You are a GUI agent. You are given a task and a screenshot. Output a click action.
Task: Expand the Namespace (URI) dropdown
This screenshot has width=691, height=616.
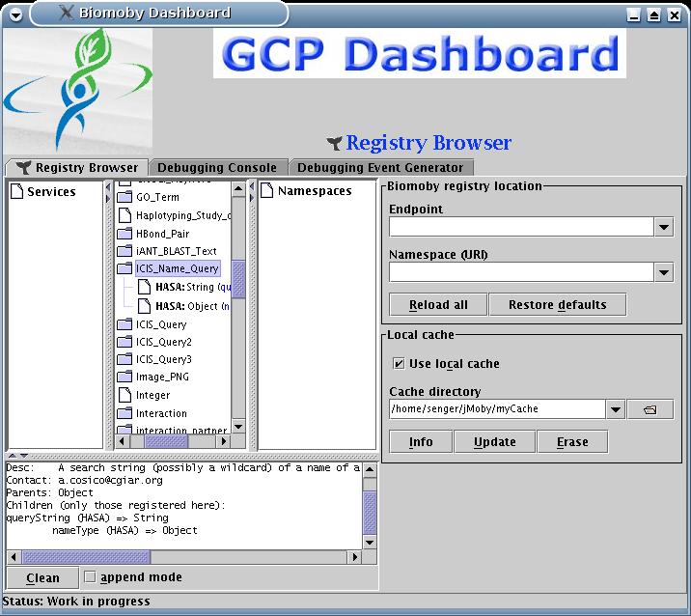coord(663,273)
